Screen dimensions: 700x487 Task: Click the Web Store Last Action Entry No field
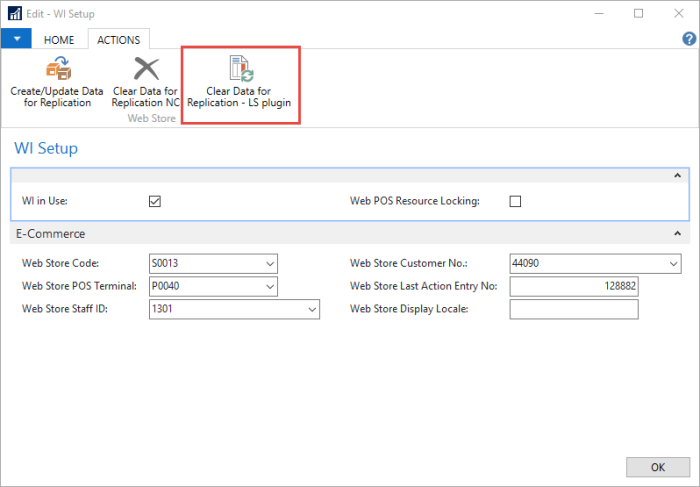tap(573, 287)
